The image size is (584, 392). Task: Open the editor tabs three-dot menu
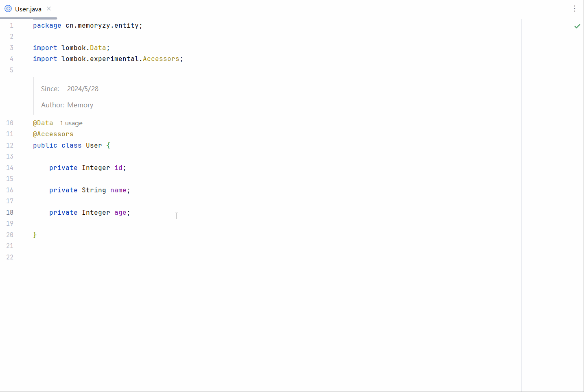[x=575, y=9]
